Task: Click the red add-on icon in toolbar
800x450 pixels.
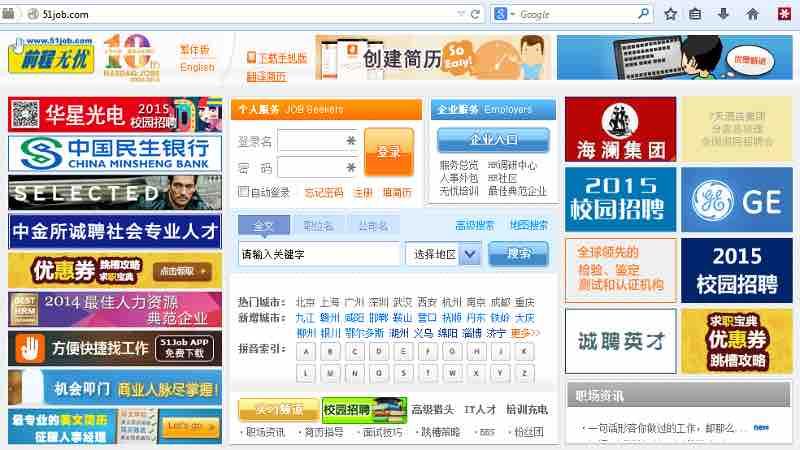Action: [784, 14]
